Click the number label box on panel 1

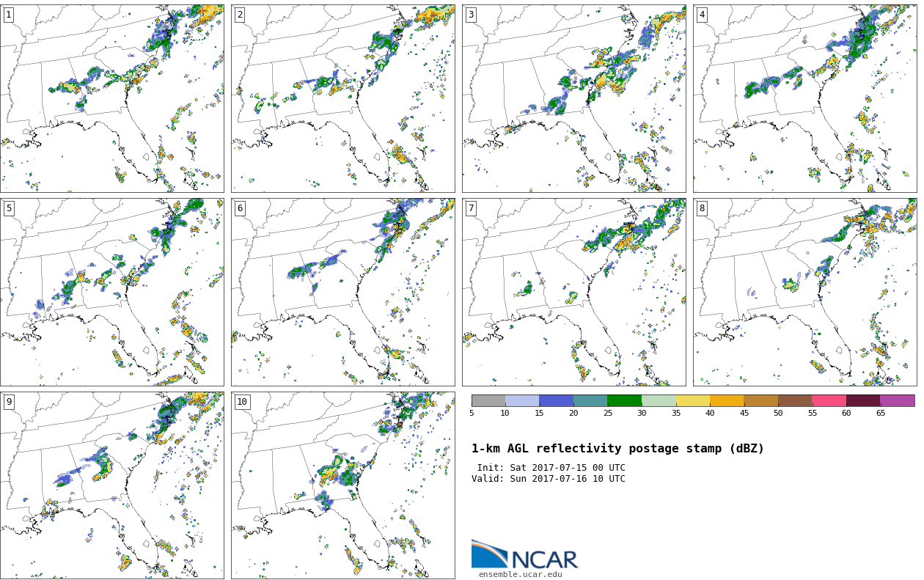9,15
